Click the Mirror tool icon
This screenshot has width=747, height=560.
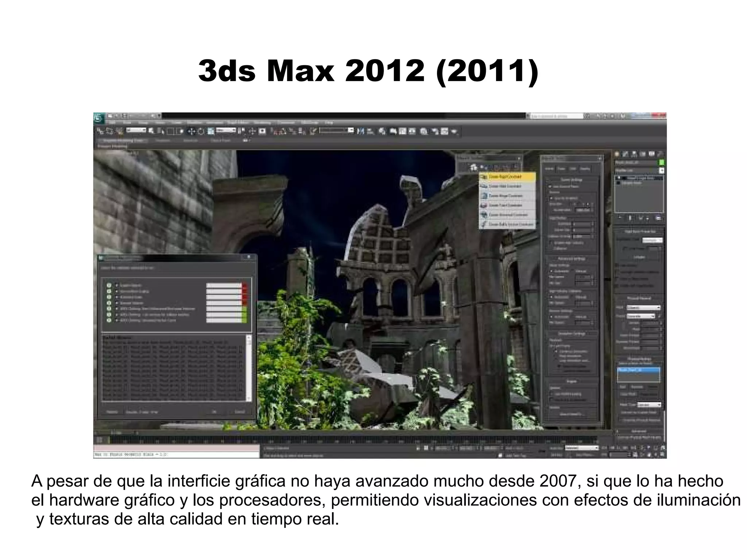361,131
